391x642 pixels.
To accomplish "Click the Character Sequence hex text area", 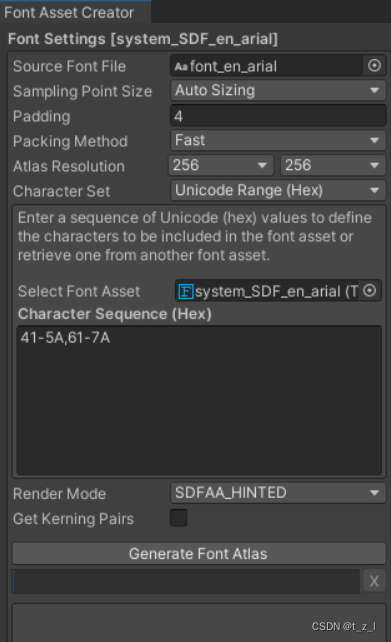I will tap(199, 400).
